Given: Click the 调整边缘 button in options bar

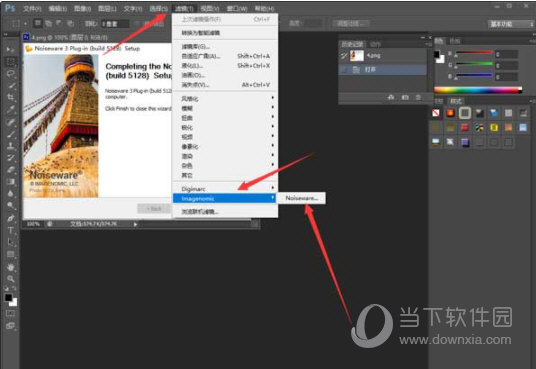Looking at the screenshot, I should point(350,24).
